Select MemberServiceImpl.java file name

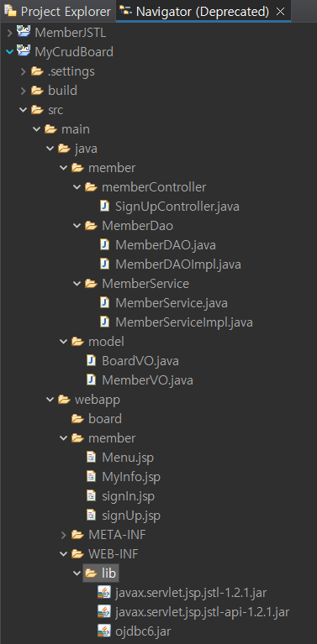click(184, 322)
